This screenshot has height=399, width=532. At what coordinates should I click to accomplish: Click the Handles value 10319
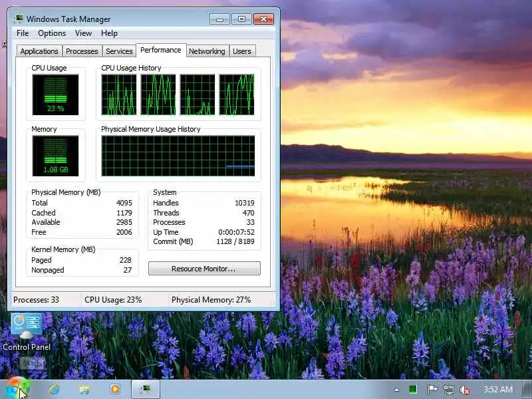click(245, 203)
